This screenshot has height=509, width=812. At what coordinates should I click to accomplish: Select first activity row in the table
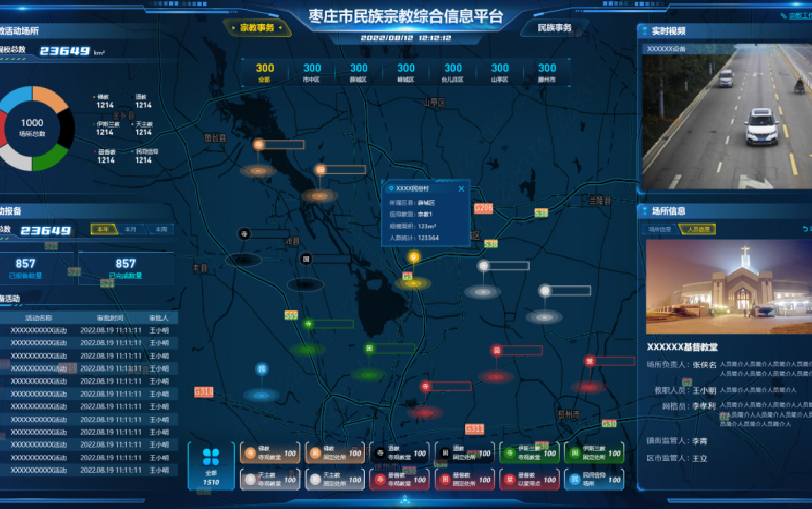[x=89, y=330]
